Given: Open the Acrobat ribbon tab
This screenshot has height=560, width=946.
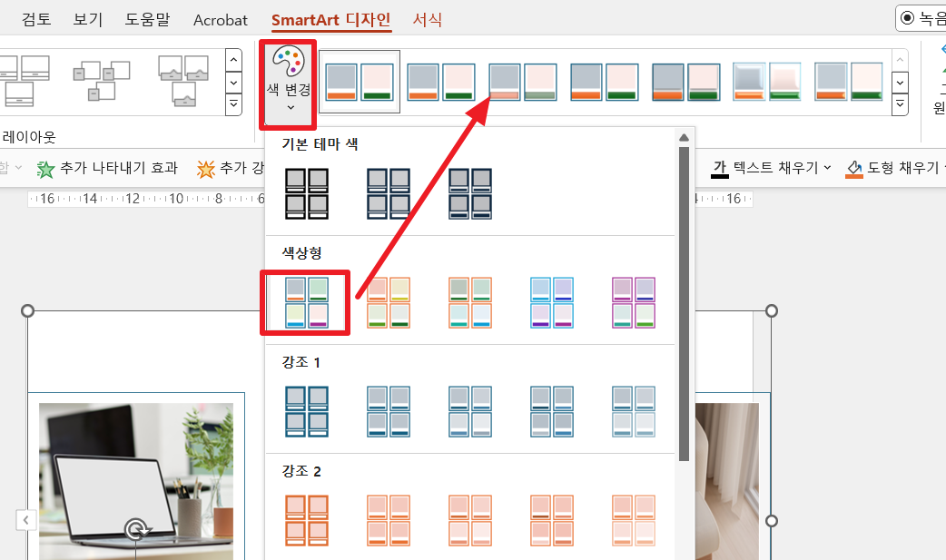Looking at the screenshot, I should pyautogui.click(x=221, y=20).
